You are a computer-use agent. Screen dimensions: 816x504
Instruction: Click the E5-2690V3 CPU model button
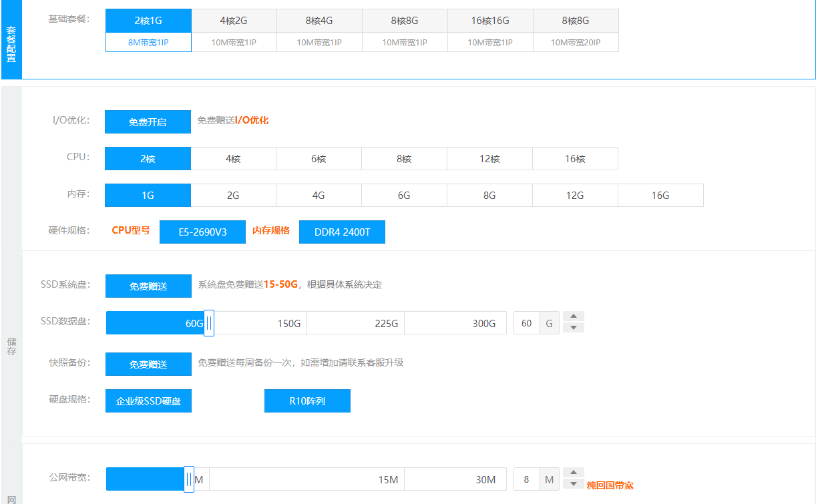coord(202,232)
